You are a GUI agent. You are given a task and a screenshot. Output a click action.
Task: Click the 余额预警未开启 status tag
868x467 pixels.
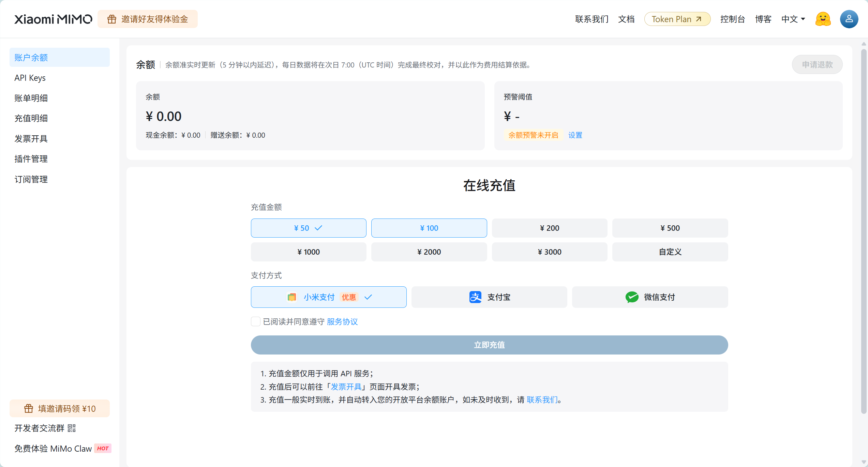click(x=533, y=135)
